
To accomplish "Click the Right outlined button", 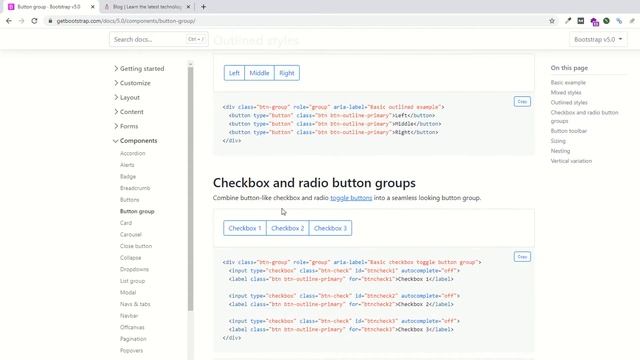I will 287,73.
